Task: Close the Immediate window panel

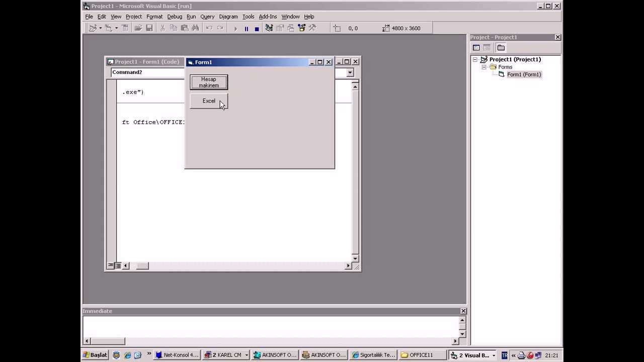Action: [463, 311]
